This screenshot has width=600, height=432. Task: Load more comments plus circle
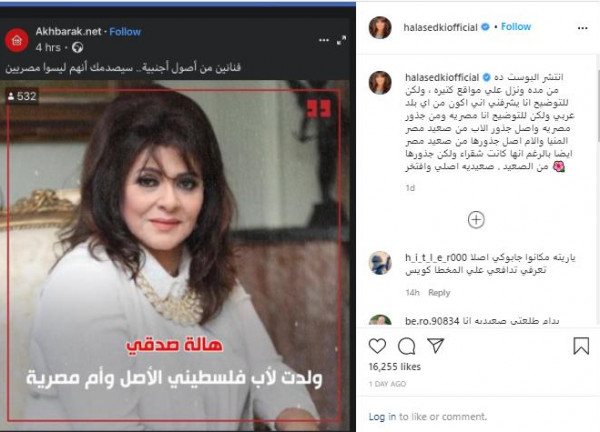(476, 220)
